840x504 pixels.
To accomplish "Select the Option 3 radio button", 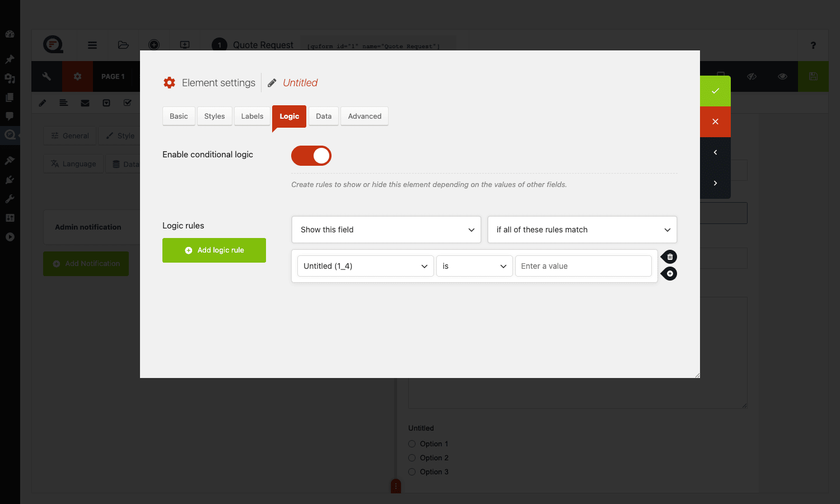I will (412, 472).
